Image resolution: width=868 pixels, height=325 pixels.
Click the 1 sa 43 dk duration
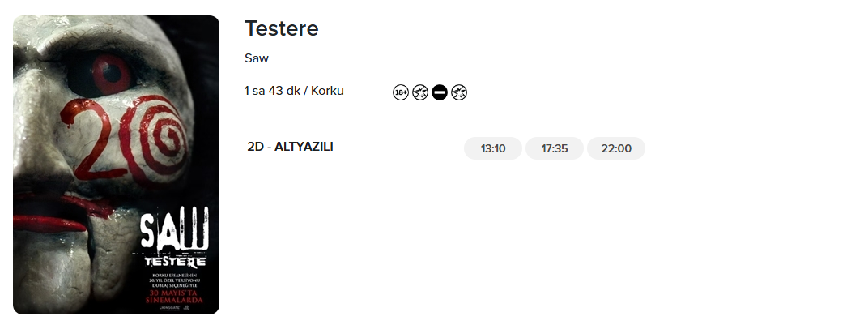tap(272, 91)
